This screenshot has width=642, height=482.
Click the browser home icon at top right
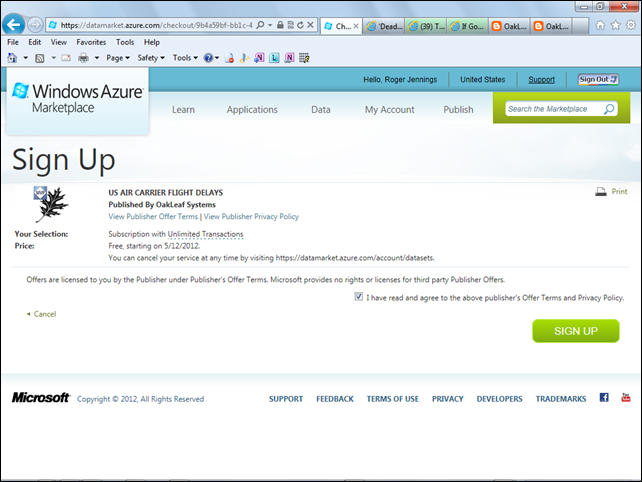tap(600, 25)
